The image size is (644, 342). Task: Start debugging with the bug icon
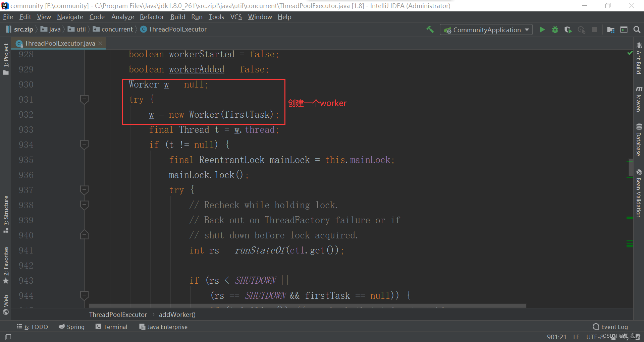click(555, 30)
